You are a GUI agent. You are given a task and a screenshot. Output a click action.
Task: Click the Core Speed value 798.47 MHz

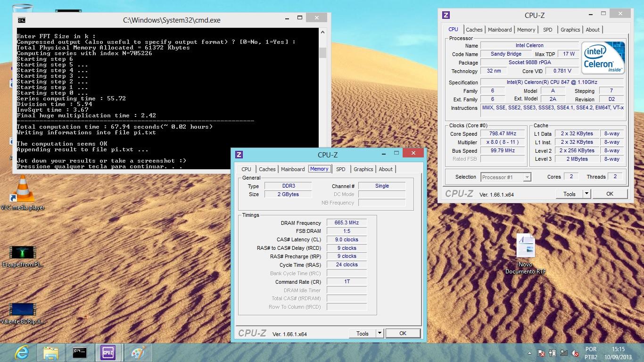tap(503, 133)
